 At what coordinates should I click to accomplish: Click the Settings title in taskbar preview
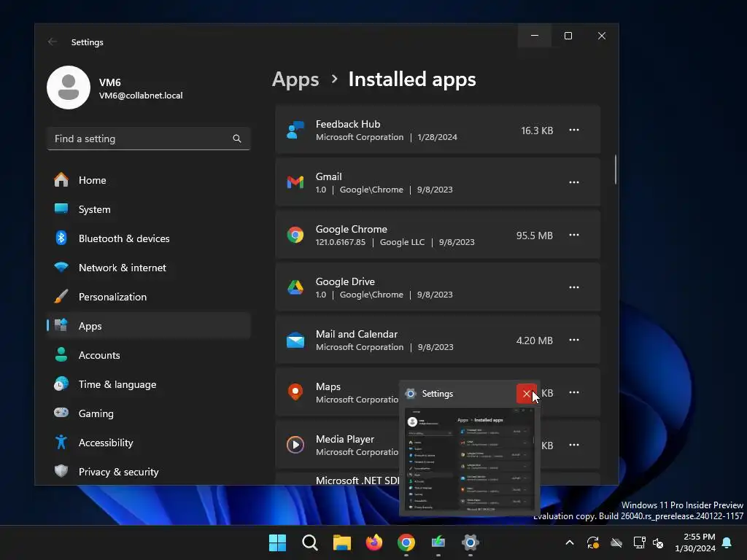(438, 394)
